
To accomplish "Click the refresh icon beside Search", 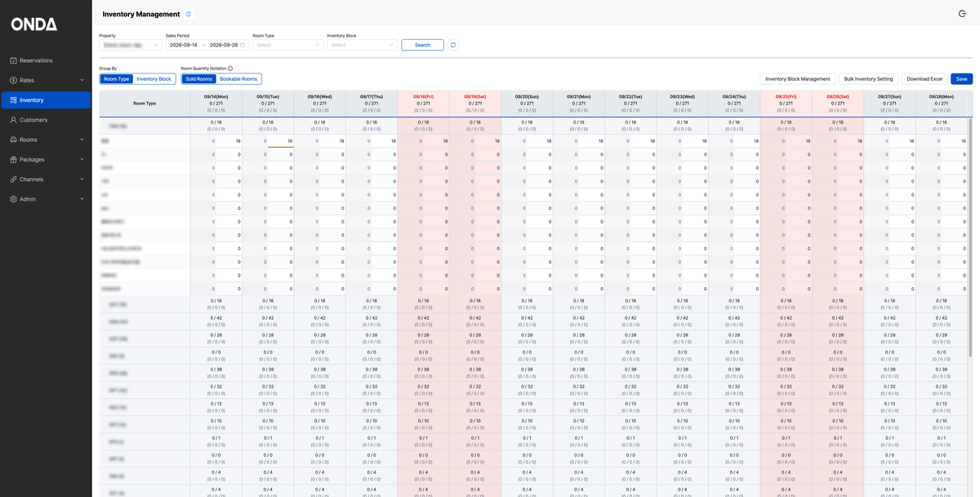I will pyautogui.click(x=453, y=45).
